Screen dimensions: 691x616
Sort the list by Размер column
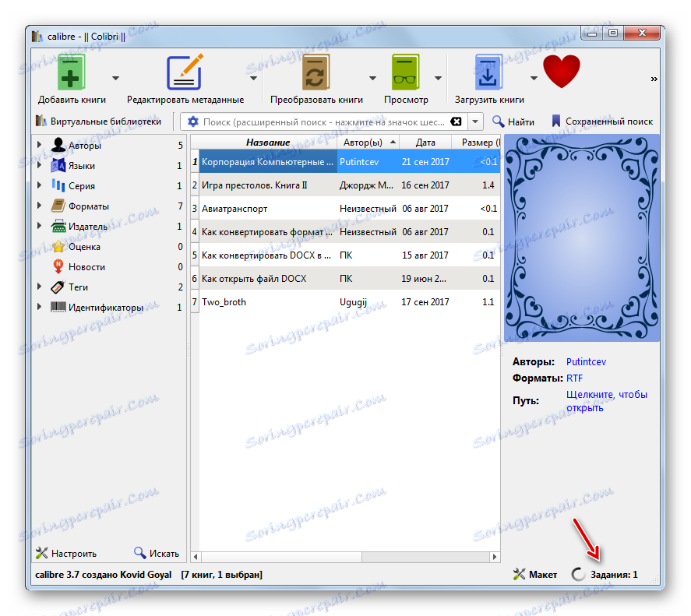click(x=476, y=142)
